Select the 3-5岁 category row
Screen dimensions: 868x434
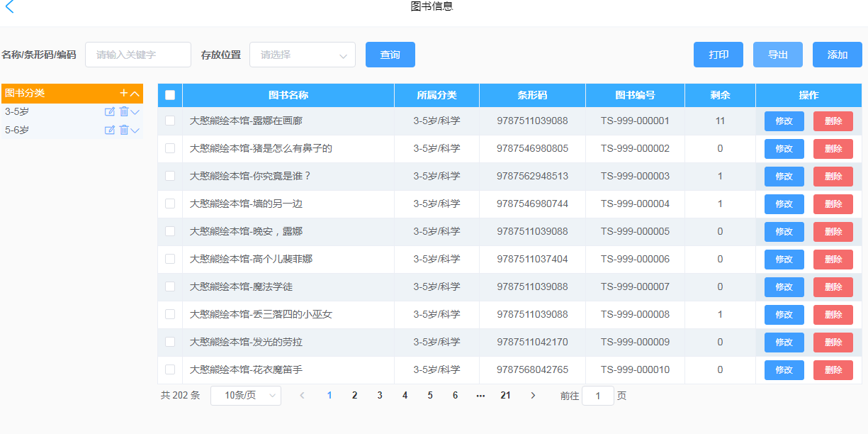[x=72, y=111]
